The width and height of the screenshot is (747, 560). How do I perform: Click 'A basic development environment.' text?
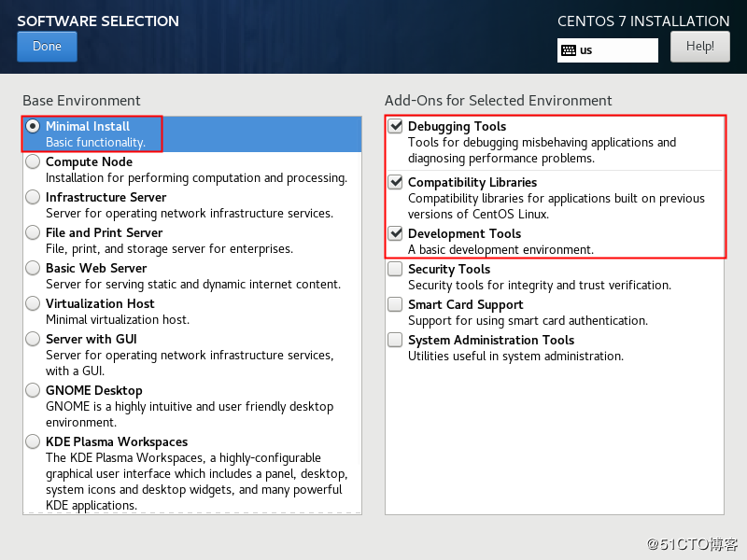[x=500, y=250]
